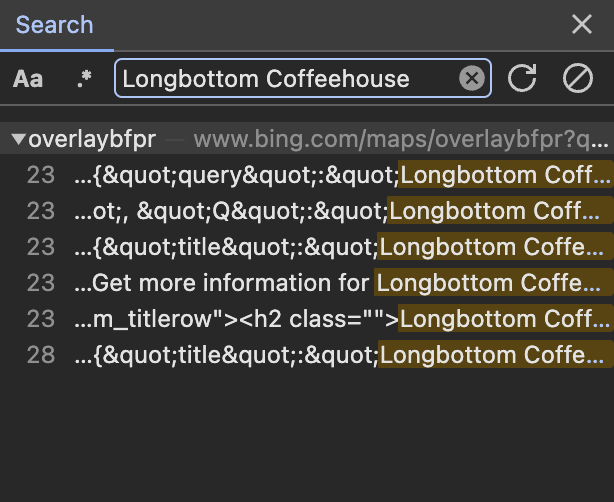Open line 23 &quot;title&quot; result

307,247
